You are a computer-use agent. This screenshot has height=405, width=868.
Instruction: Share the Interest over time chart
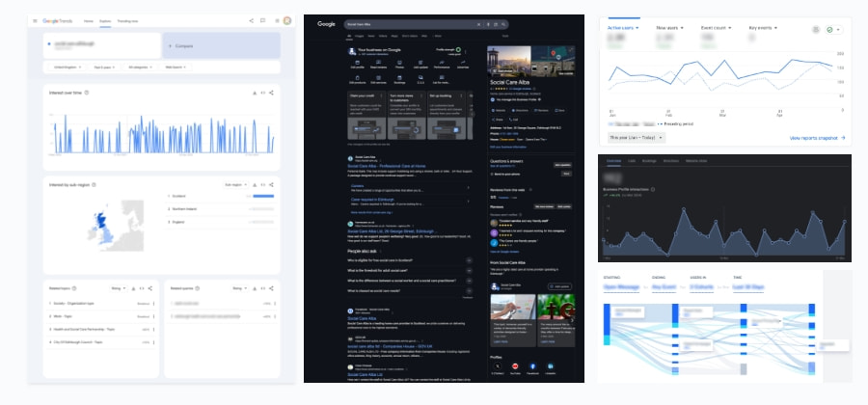click(x=271, y=93)
